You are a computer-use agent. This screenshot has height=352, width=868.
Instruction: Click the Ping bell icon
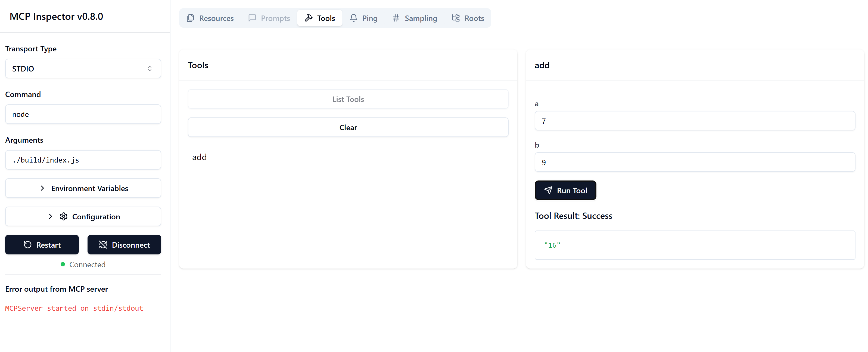(x=353, y=18)
